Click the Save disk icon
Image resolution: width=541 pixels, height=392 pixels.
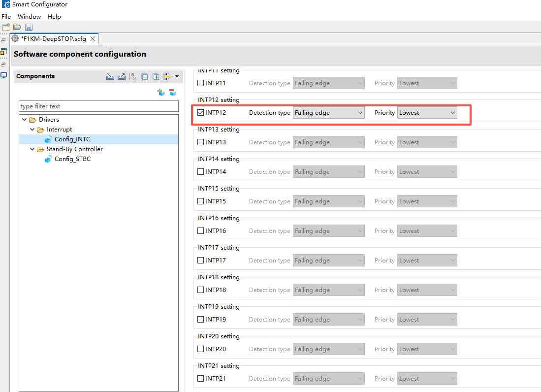[x=29, y=27]
